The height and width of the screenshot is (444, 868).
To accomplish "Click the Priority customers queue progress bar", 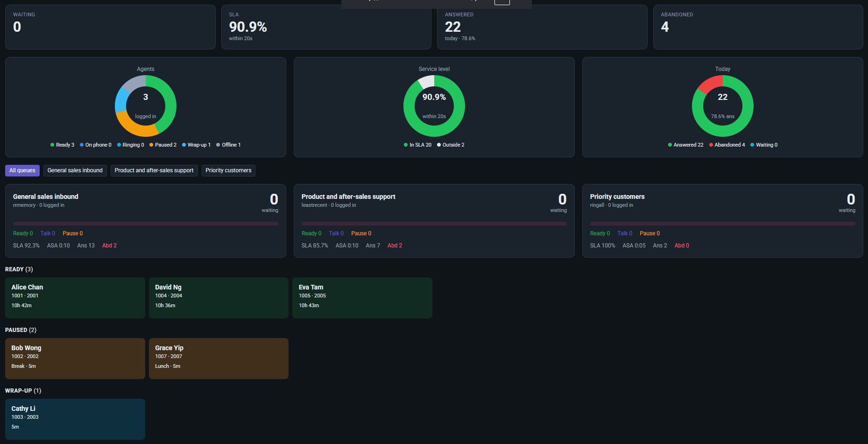I will coord(723,224).
